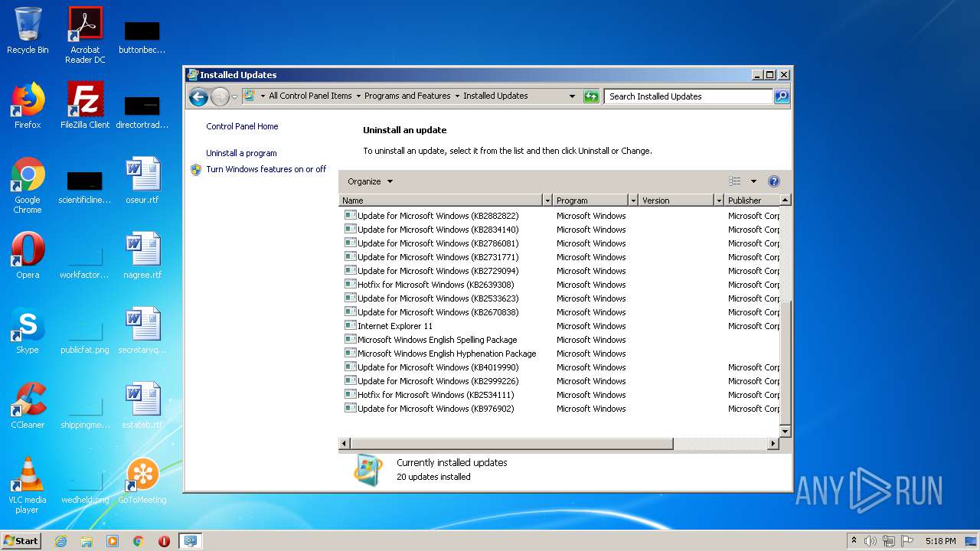The image size is (980, 551).
Task: Open the Name column filter dropdown
Action: [x=547, y=201]
